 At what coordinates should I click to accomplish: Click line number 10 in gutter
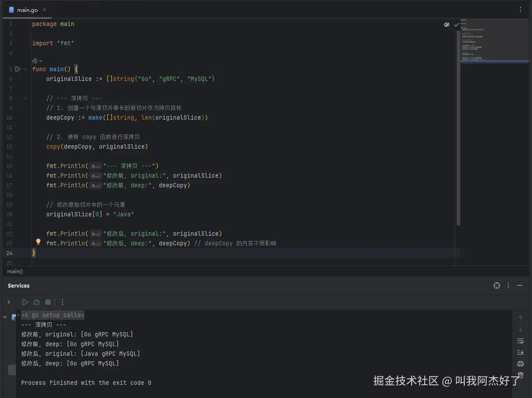tap(9, 117)
